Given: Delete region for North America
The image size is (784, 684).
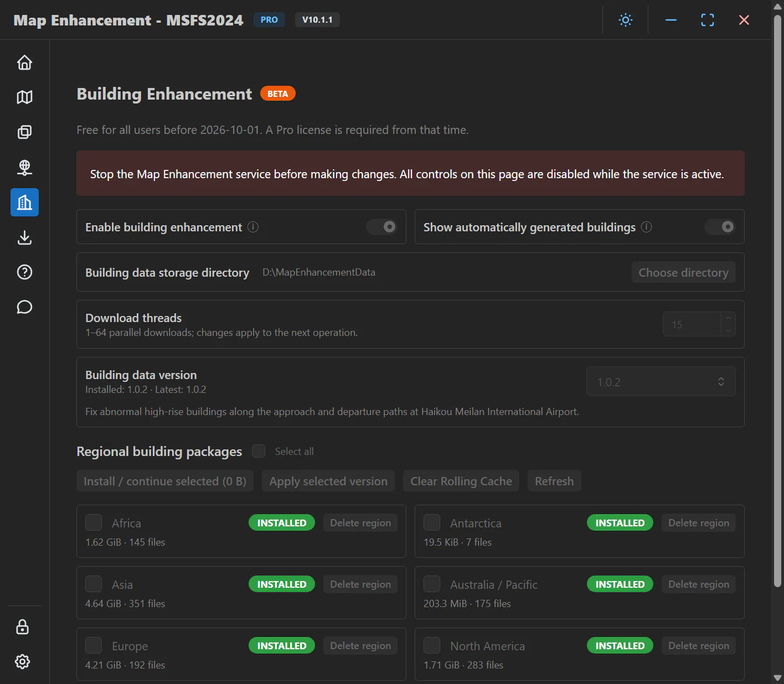Looking at the screenshot, I should (x=699, y=645).
